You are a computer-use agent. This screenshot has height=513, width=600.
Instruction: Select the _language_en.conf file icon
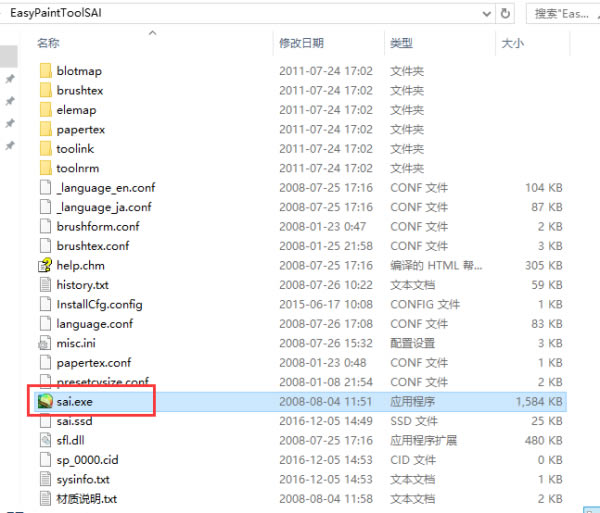45,187
